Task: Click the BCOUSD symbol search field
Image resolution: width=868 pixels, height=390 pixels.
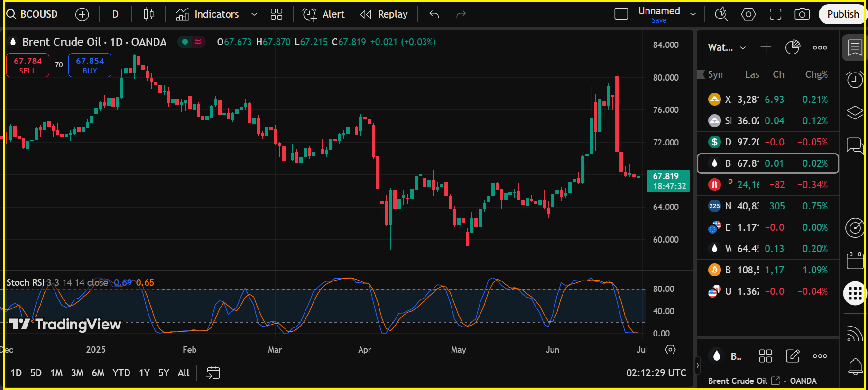Action: pyautogui.click(x=32, y=14)
